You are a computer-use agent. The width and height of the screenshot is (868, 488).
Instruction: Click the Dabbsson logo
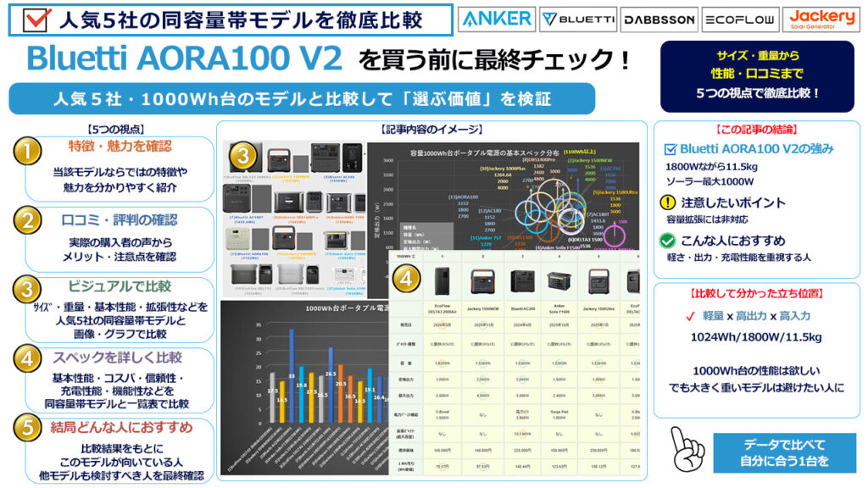click(x=659, y=19)
